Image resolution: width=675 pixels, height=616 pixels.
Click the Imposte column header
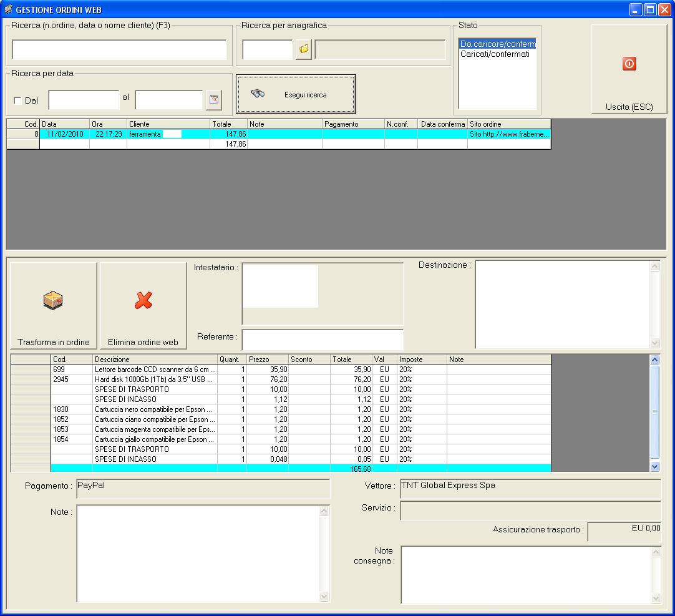(422, 359)
